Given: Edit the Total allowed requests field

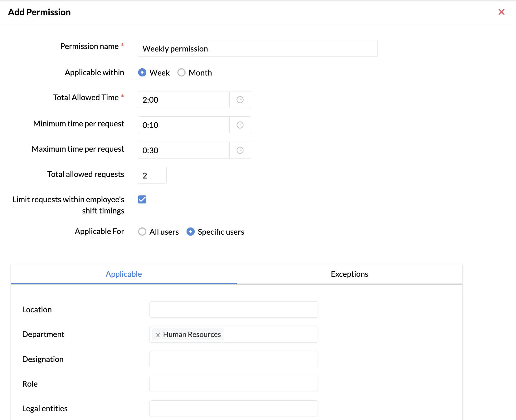Looking at the screenshot, I should [152, 175].
